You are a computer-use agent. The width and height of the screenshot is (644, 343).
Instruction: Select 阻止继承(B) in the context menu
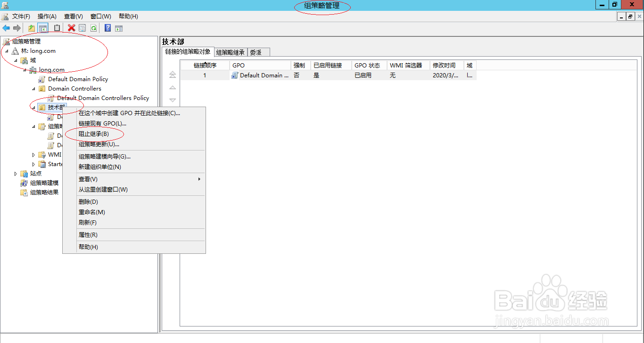coord(93,134)
